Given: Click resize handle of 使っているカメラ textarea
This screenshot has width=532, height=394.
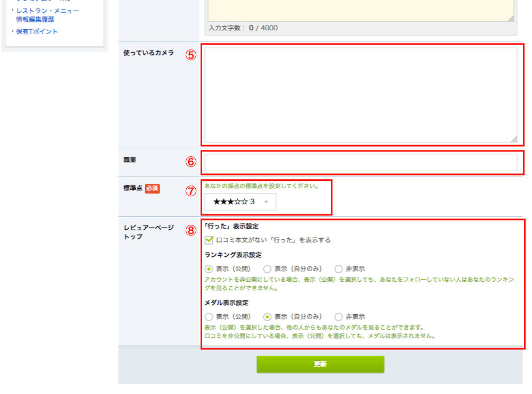Looking at the screenshot, I should click(514, 139).
